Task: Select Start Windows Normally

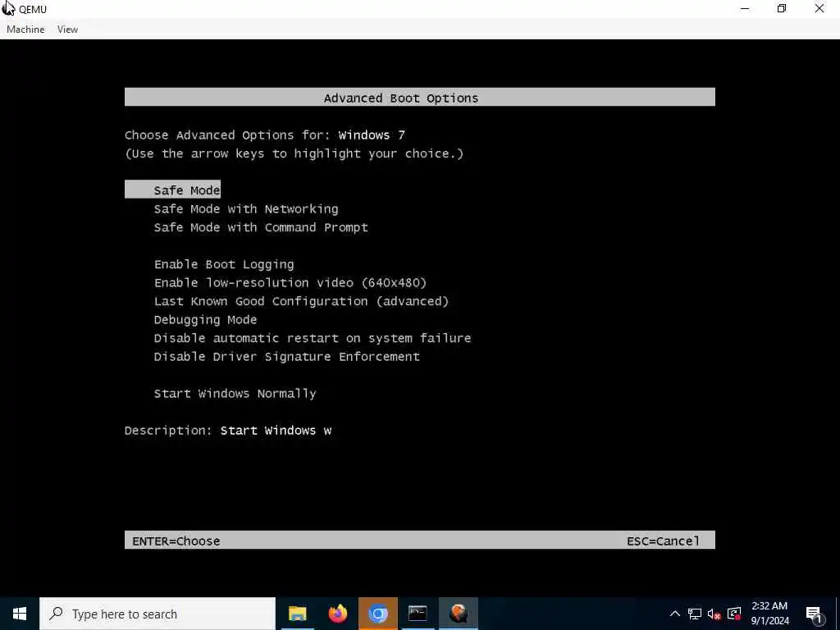Action: (235, 394)
